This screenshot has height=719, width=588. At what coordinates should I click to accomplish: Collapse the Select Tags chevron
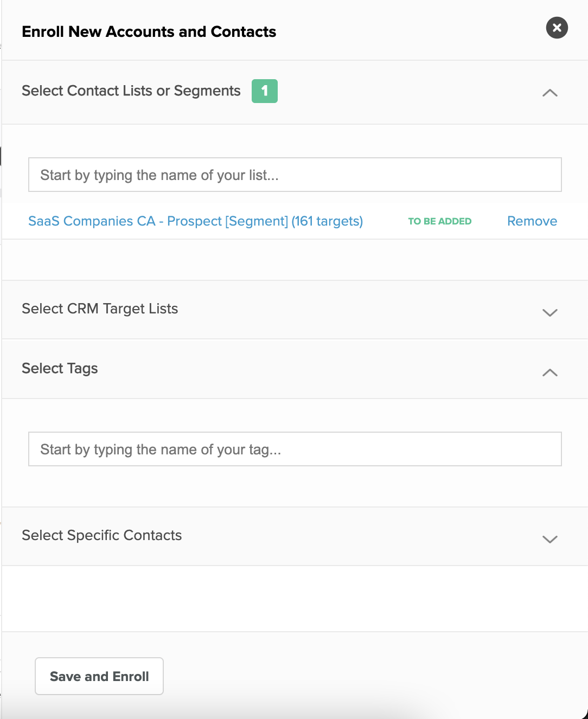[549, 373]
